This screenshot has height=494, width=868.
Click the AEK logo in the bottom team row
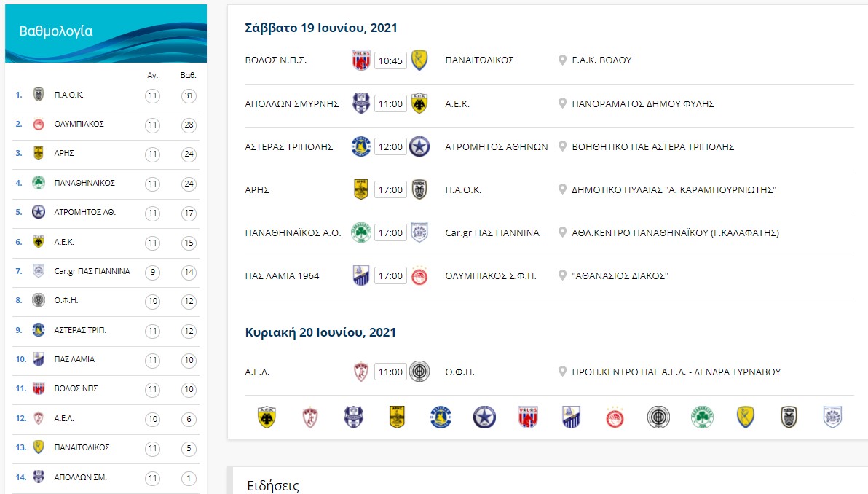pyautogui.click(x=267, y=417)
